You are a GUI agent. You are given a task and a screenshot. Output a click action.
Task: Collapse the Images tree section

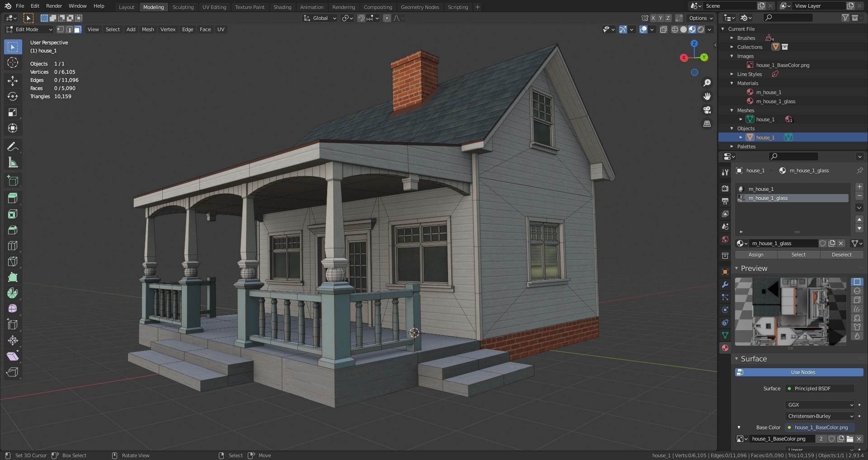(x=732, y=56)
